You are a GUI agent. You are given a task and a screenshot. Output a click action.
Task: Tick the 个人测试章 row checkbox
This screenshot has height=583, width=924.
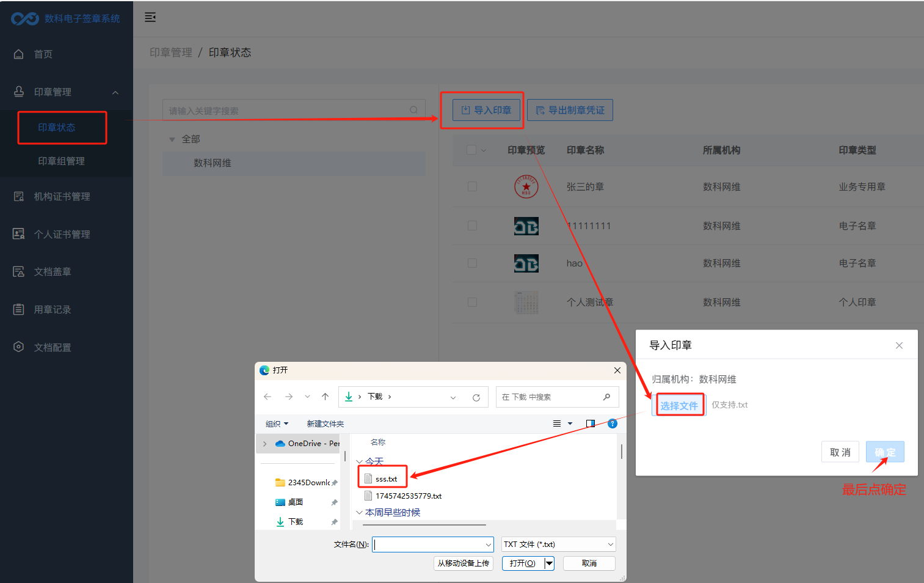click(472, 302)
